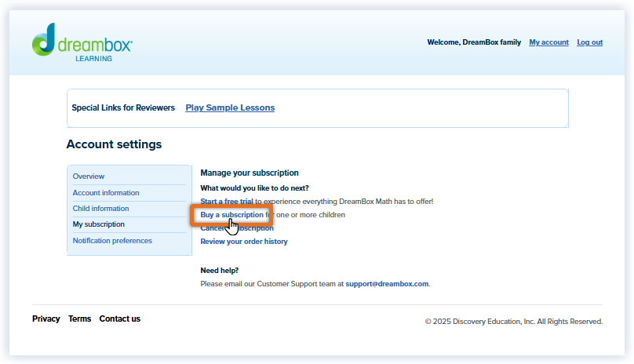Click the Contact us footer link

[120, 318]
